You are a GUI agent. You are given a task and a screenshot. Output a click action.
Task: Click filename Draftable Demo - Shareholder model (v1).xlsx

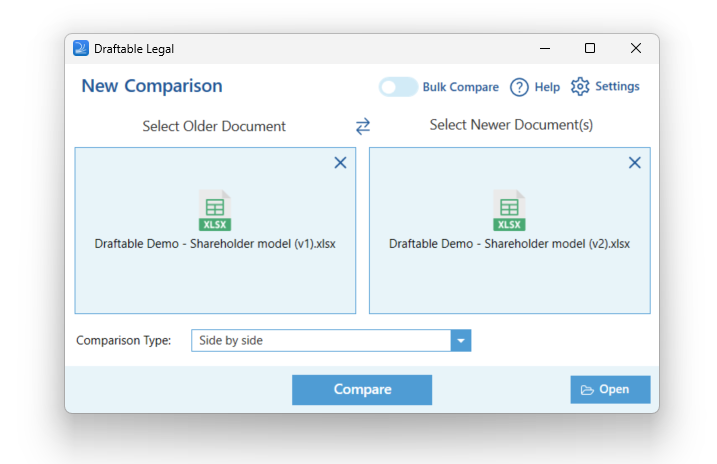click(215, 244)
